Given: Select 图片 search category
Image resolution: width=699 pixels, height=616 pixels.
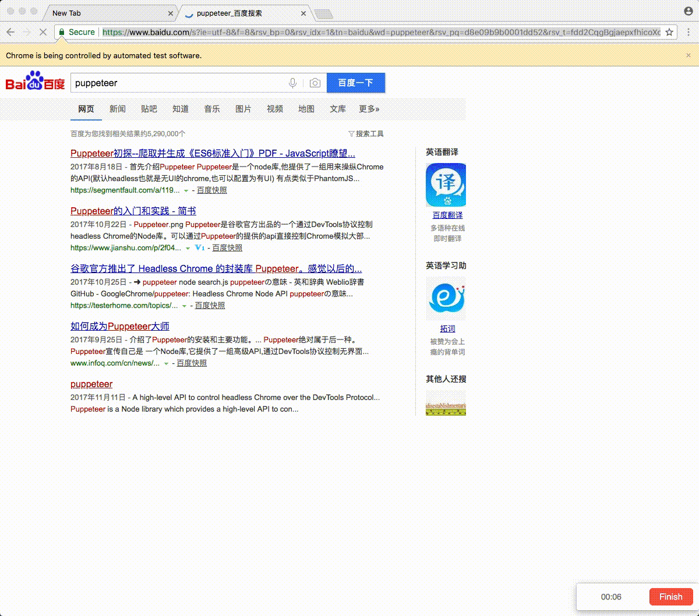Looking at the screenshot, I should click(243, 109).
